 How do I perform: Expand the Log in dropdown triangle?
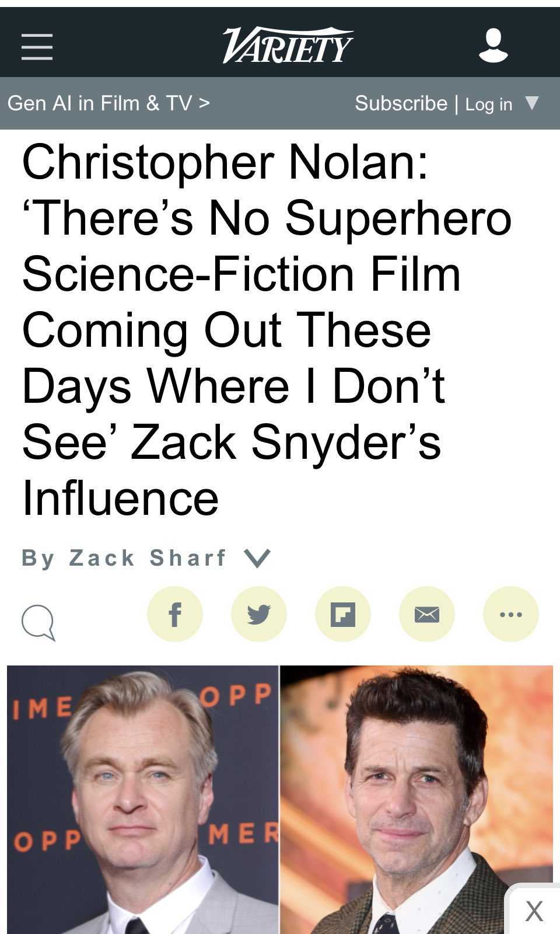(x=531, y=103)
